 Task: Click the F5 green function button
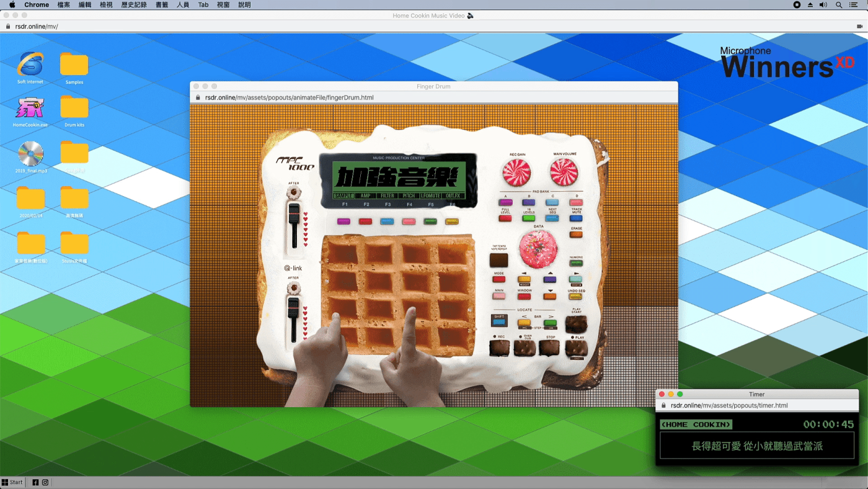tap(430, 222)
